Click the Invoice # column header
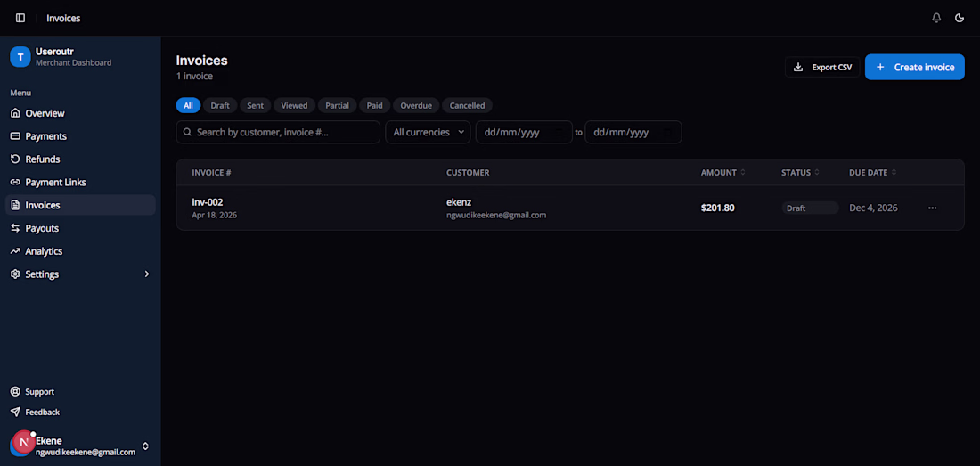980x466 pixels. click(212, 172)
